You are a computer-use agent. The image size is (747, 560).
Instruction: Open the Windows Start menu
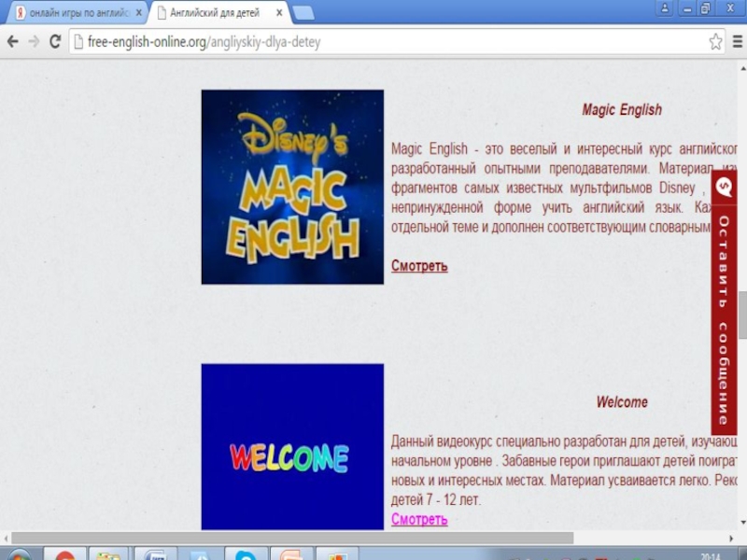click(x=19, y=554)
